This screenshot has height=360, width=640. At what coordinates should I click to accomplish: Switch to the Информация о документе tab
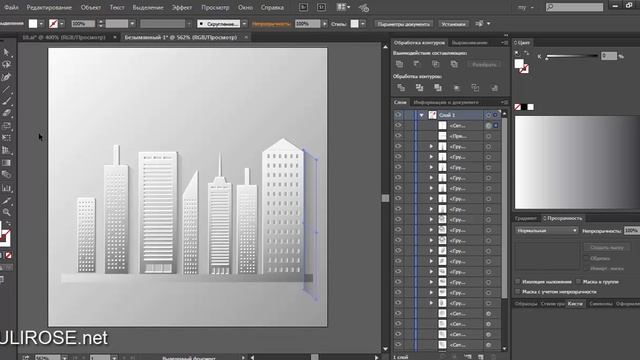click(446, 102)
